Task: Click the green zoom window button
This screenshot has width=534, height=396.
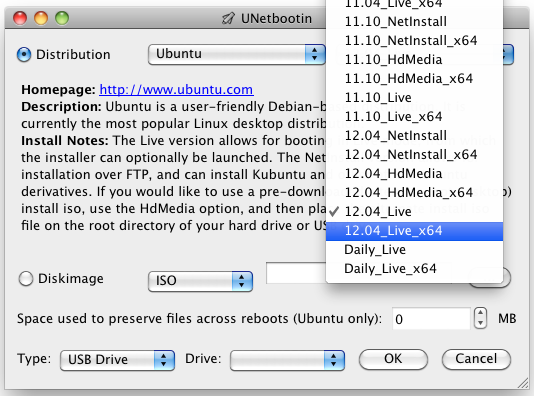Action: pyautogui.click(x=62, y=18)
